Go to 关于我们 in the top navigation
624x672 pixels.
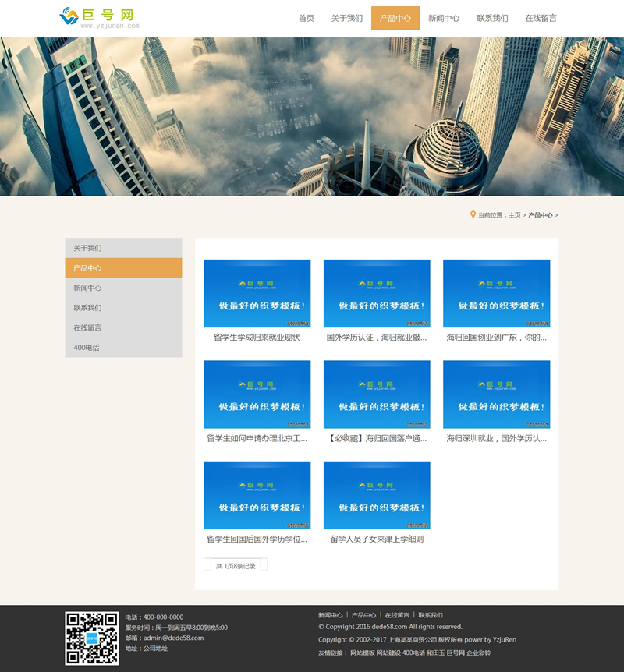click(x=346, y=18)
